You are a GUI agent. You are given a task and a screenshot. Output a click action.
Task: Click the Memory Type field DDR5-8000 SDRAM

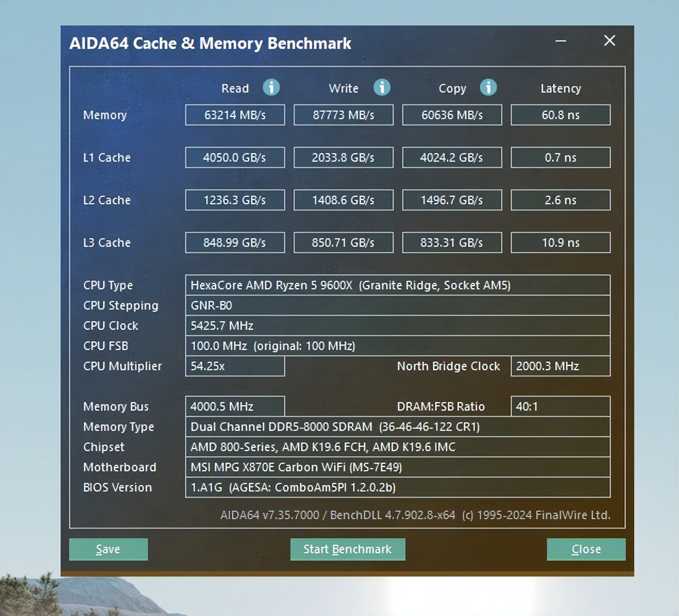(398, 427)
